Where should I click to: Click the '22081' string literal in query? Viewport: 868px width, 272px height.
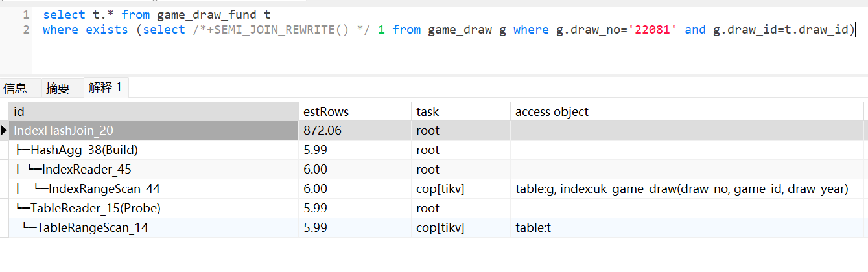click(653, 29)
